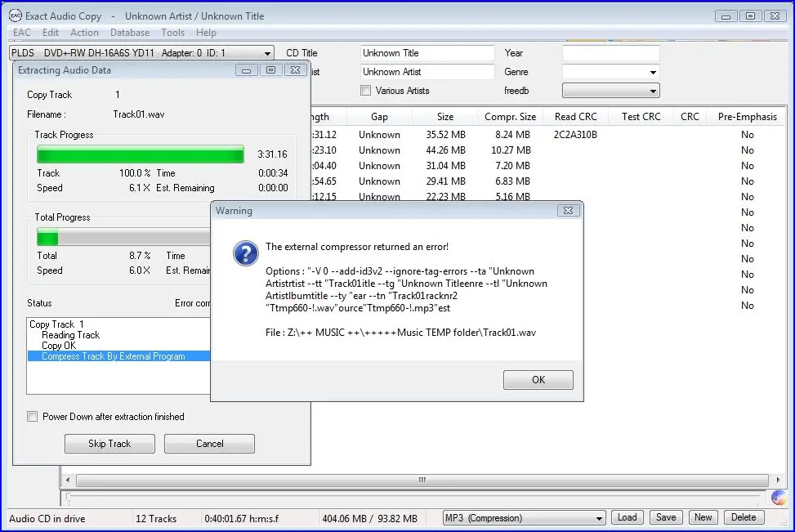
Task: Click the New profile button
Action: pos(703,517)
